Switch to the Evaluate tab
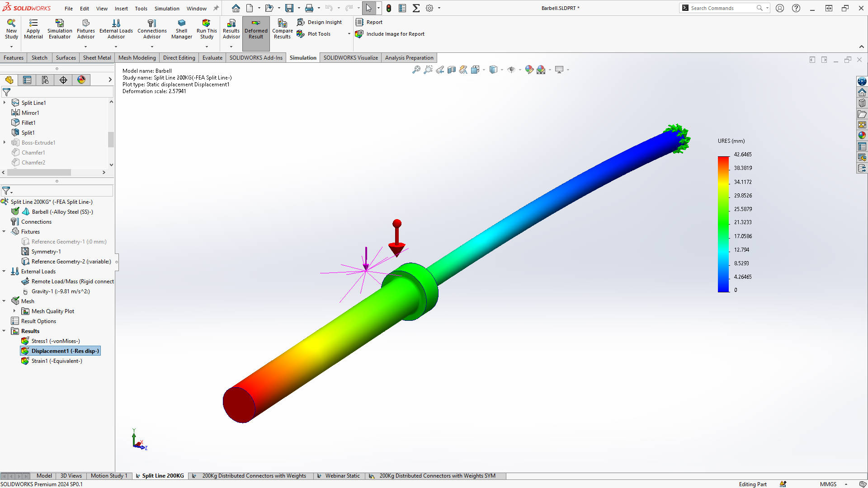The width and height of the screenshot is (868, 488). 212,58
